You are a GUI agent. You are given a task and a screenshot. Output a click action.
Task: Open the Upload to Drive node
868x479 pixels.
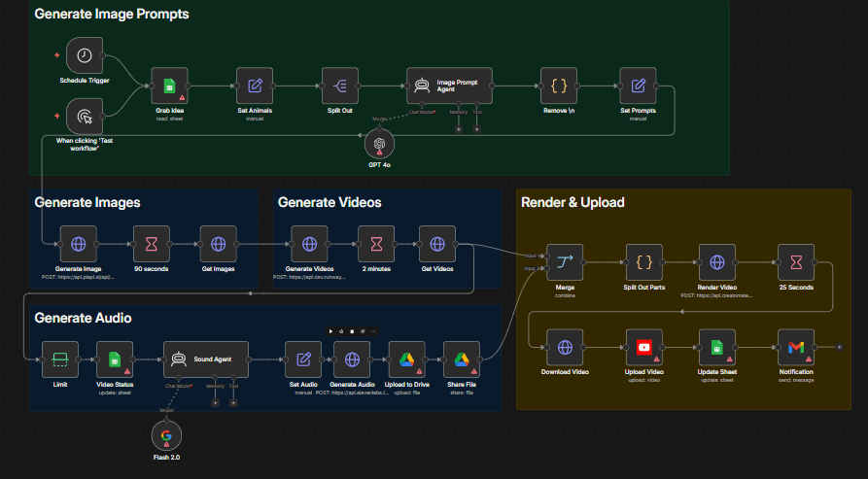pos(407,359)
